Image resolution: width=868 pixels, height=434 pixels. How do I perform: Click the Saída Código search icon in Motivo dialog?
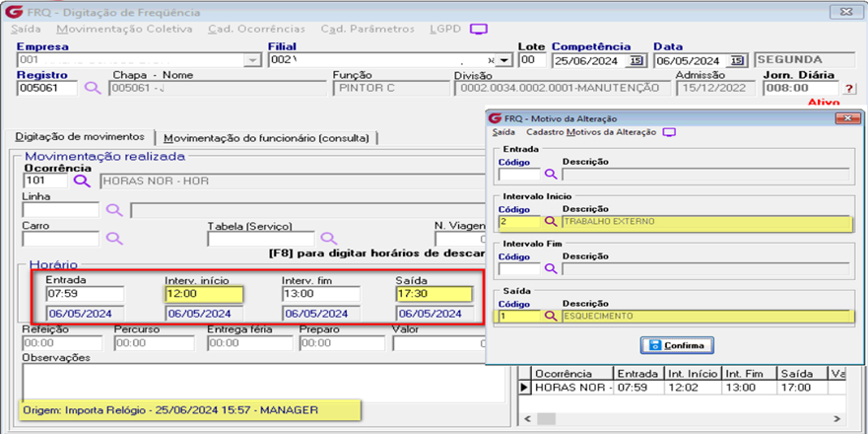click(550, 316)
